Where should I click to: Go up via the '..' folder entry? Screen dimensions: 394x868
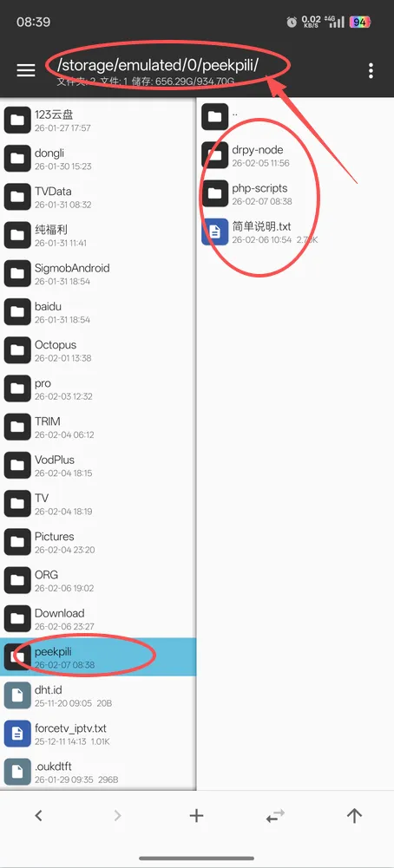295,116
